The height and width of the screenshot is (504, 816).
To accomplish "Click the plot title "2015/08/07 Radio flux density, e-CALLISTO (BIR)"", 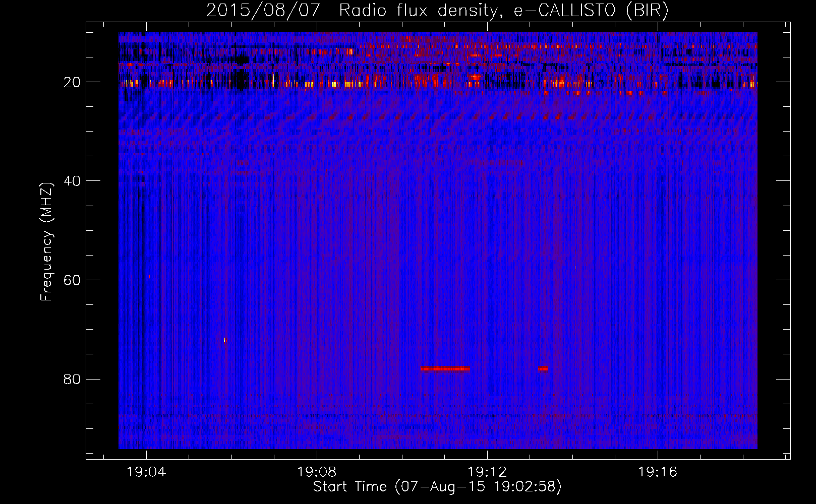I will [x=437, y=10].
